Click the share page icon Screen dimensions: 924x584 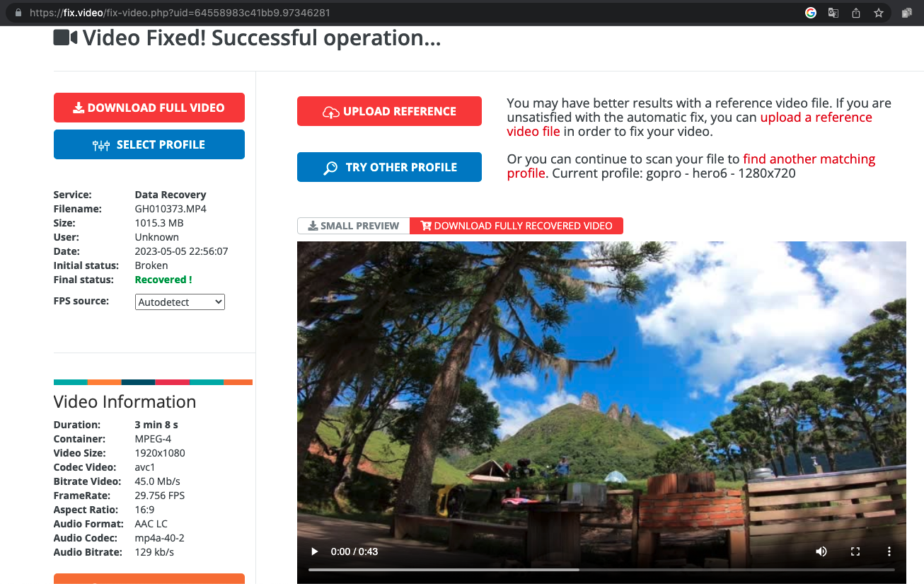click(856, 13)
